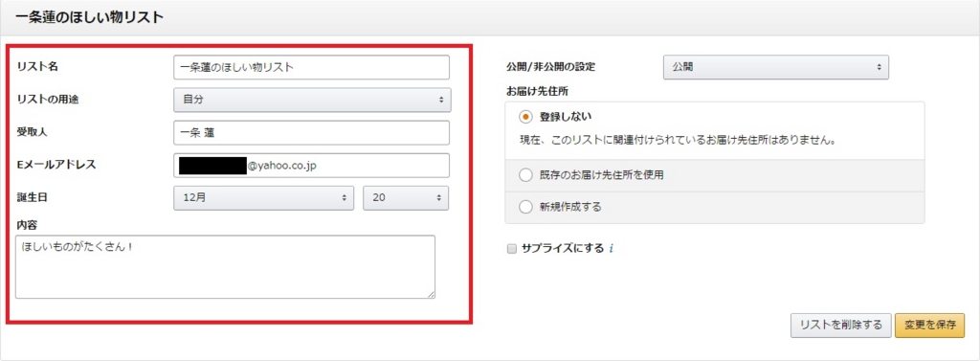This screenshot has height=361, width=980.
Task: Open the birthday month dropdown showing 12月
Action: (263, 197)
